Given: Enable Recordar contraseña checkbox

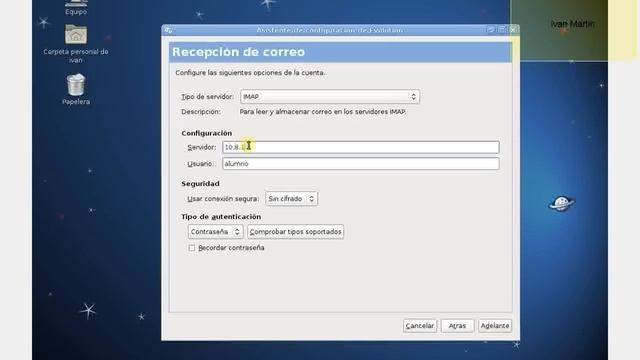Looking at the screenshot, I should 192,248.
